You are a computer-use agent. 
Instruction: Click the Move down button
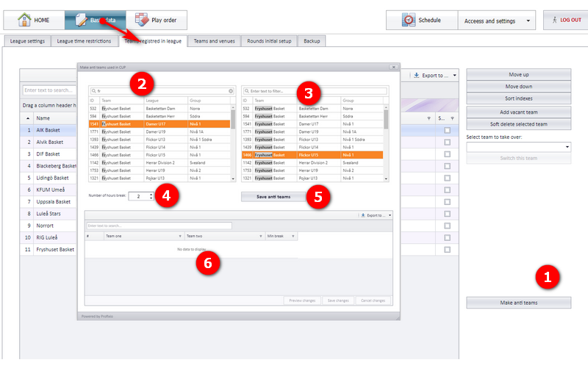[519, 87]
